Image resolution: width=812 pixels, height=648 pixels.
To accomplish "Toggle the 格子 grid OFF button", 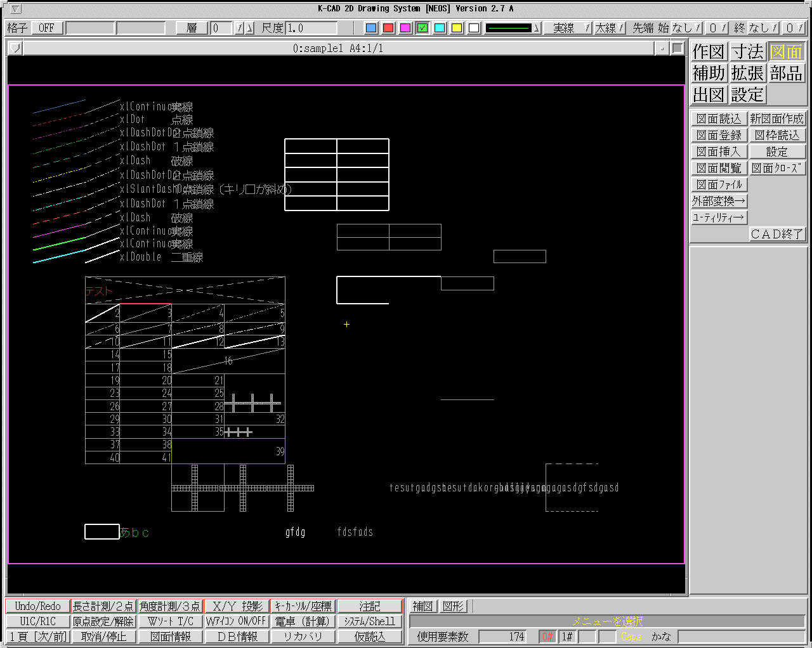I will pyautogui.click(x=46, y=28).
